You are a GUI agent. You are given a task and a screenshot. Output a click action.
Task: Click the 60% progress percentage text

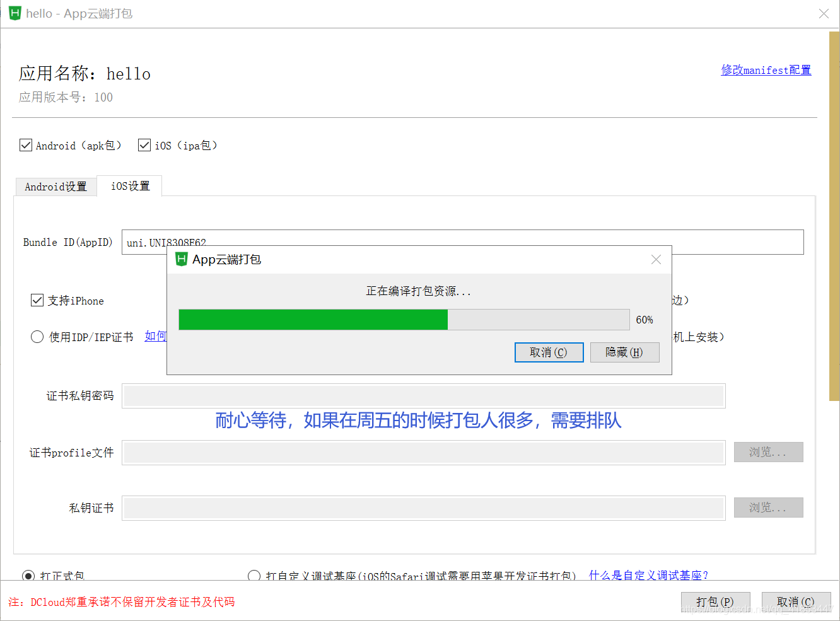[x=645, y=320]
